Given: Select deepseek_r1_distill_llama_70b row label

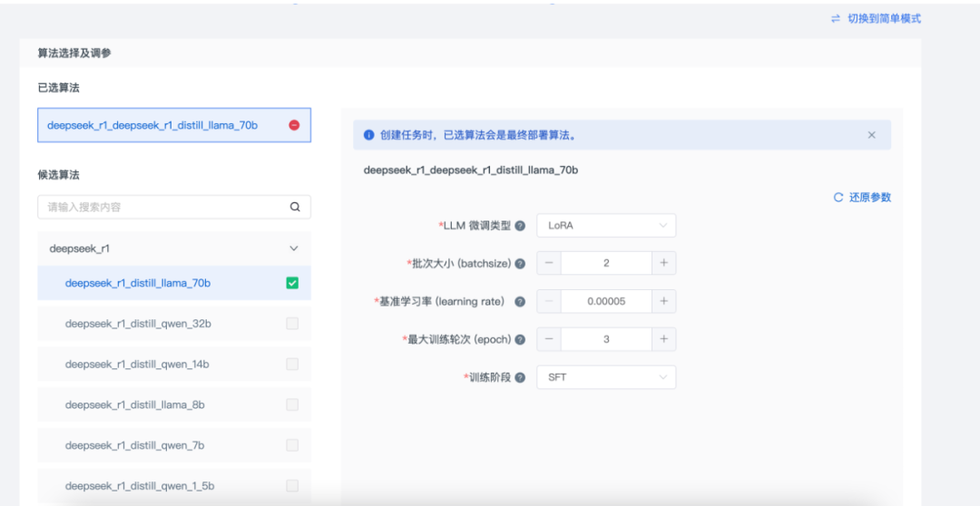Looking at the screenshot, I should pos(138,283).
